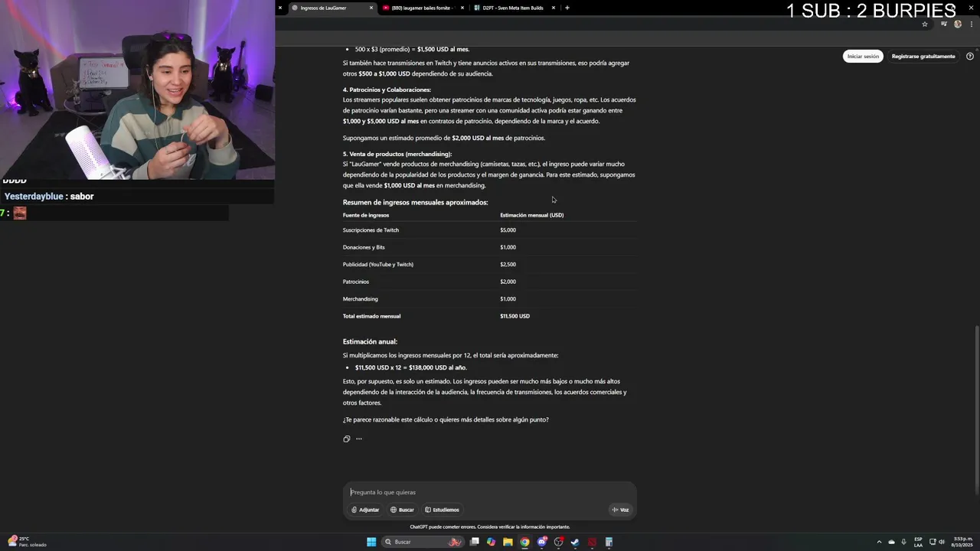The height and width of the screenshot is (551, 980).
Task: Show hidden system tray icons
Action: [x=879, y=542]
